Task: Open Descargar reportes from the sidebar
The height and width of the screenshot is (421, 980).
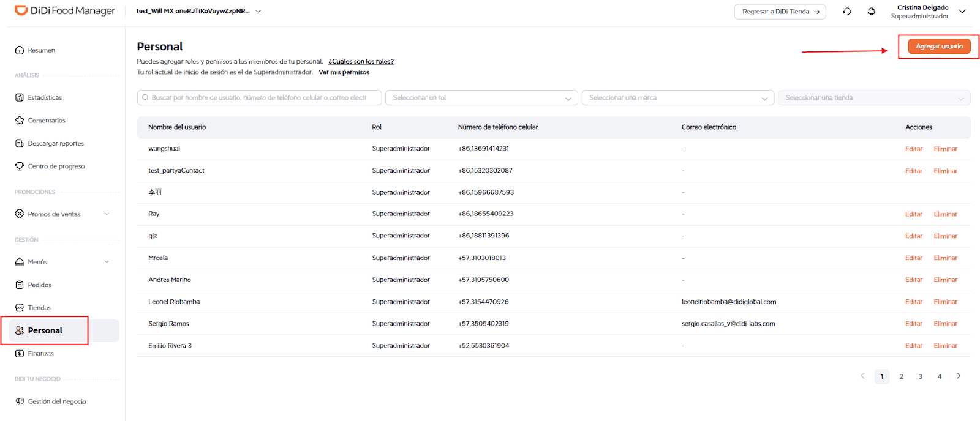Action: pyautogui.click(x=55, y=143)
